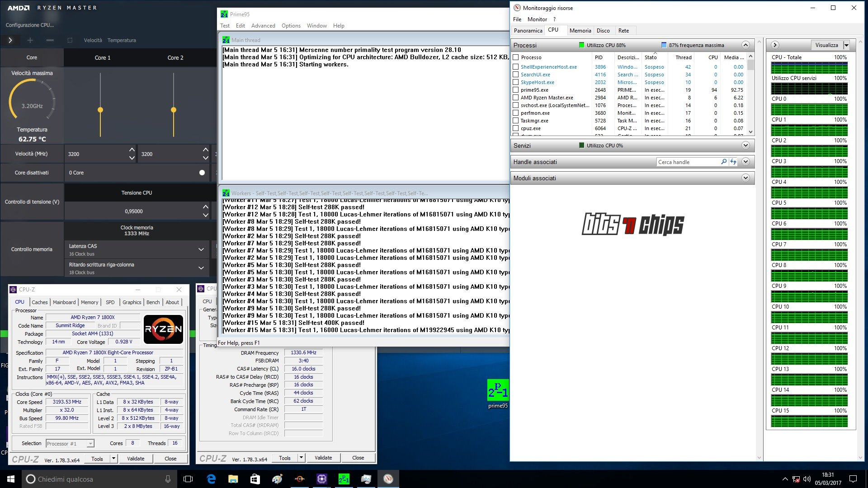
Task: Adjust the Core 2 speed slider
Action: 174,110
